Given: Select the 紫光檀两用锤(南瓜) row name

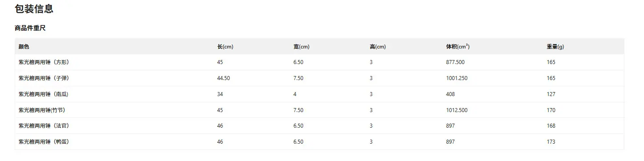Looking at the screenshot, I should pos(44,94).
